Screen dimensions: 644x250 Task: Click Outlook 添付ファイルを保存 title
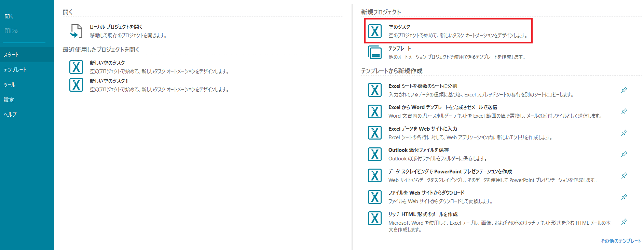point(419,150)
